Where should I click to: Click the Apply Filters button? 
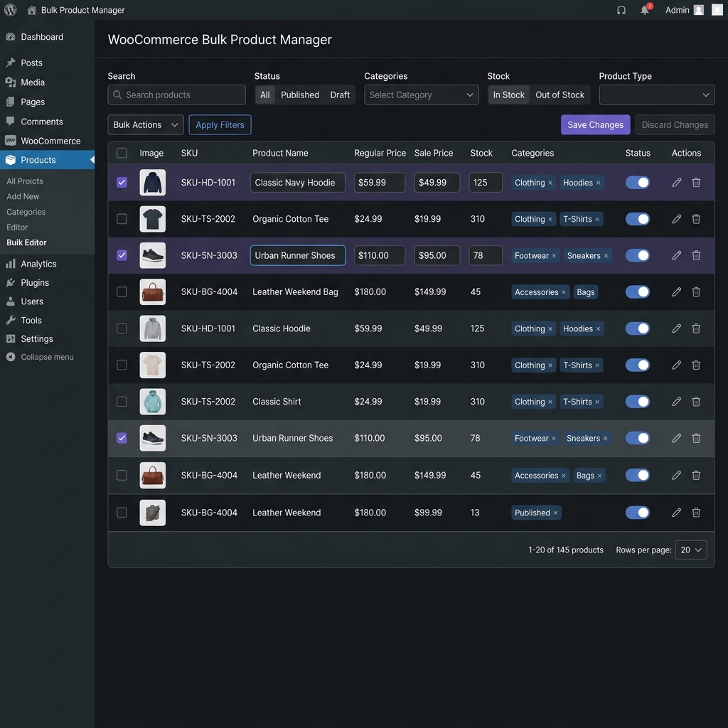tap(220, 124)
